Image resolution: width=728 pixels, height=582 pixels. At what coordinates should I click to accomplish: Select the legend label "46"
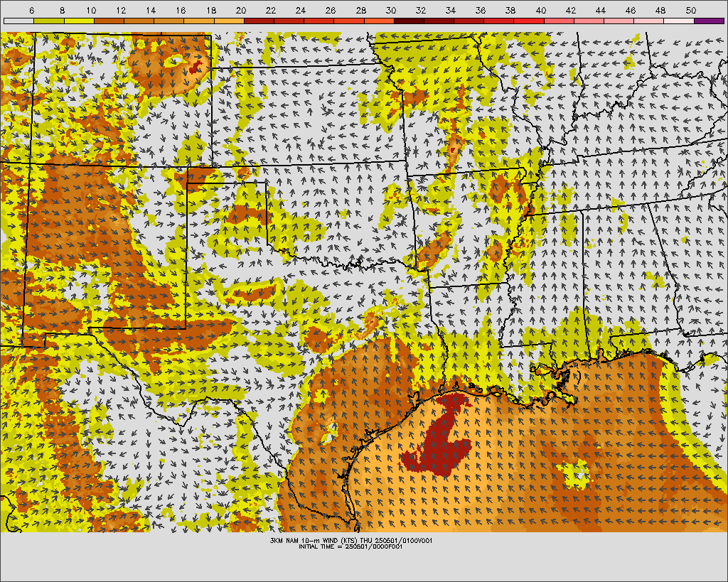[x=631, y=10]
